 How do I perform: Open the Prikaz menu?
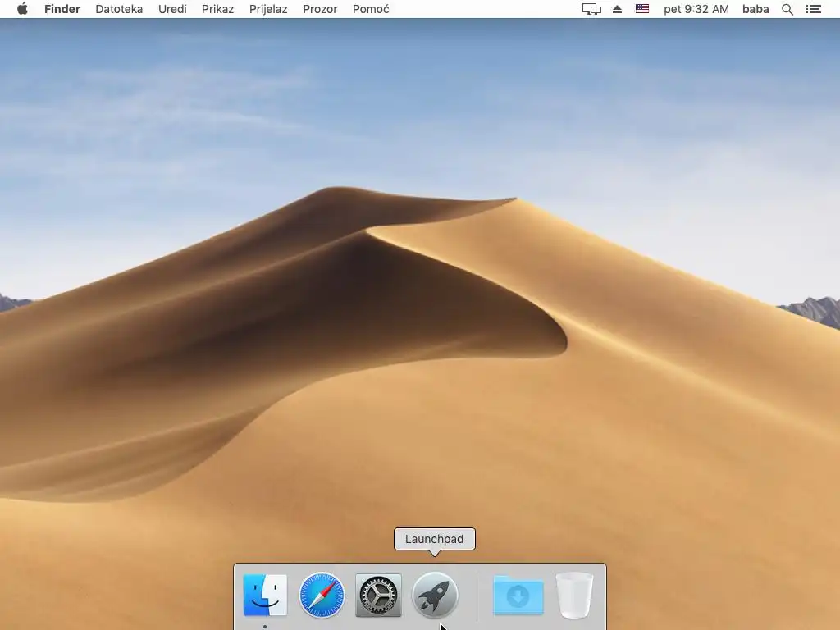217,9
